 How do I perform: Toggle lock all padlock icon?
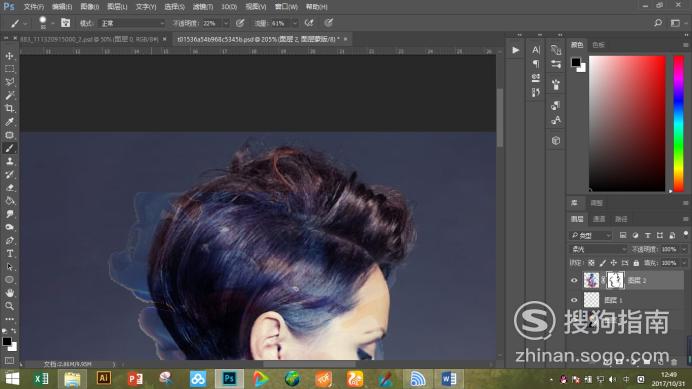point(636,263)
